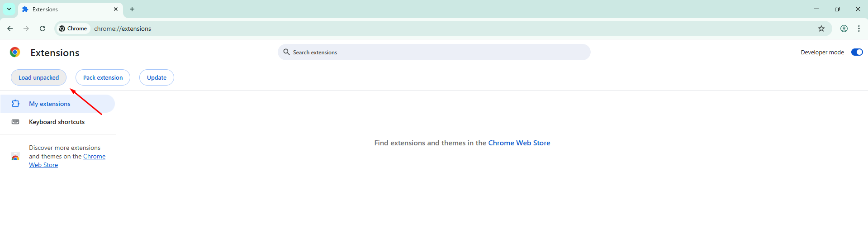Click the Web Store rainbow icon in sidebar
Viewport: 868px width, 249px height.
click(x=15, y=157)
